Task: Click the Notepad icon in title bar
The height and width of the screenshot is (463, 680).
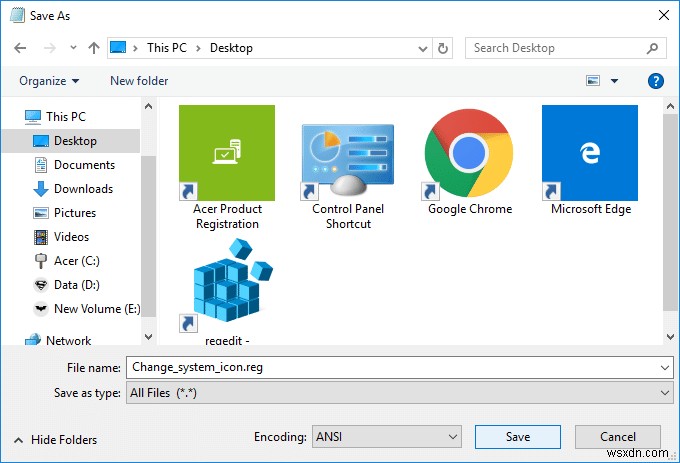Action: pyautogui.click(x=17, y=16)
